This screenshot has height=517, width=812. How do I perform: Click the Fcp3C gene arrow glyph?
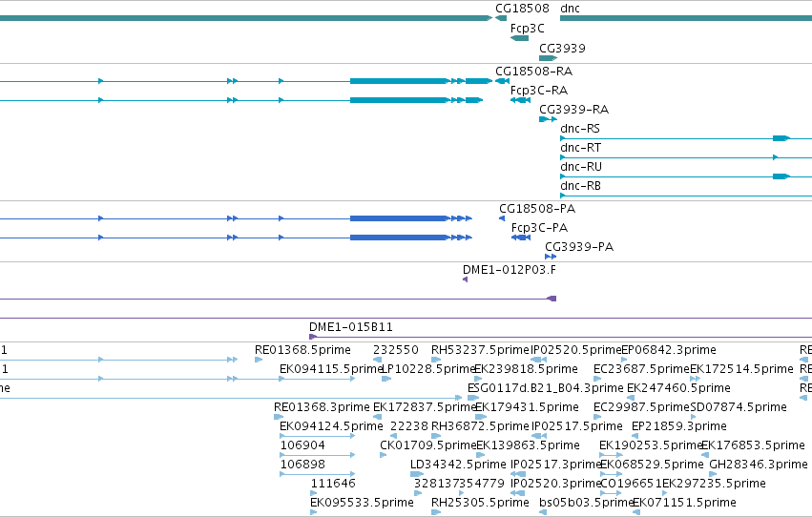519,38
